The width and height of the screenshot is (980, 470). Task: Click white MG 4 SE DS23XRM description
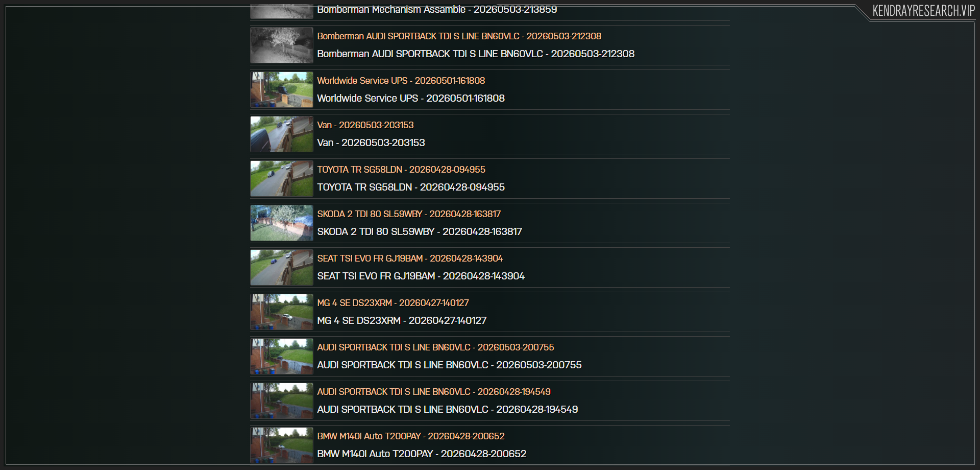click(402, 320)
